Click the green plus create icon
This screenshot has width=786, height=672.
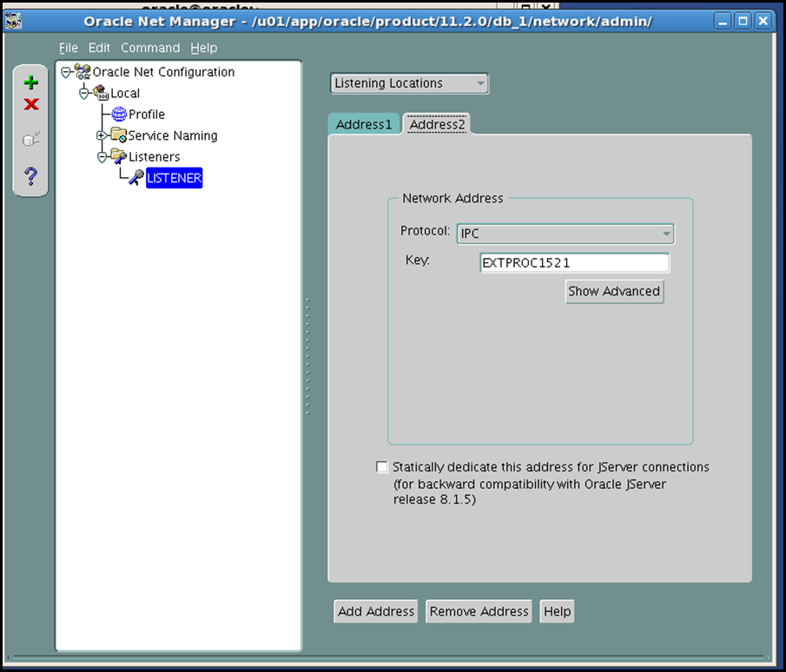tap(31, 82)
